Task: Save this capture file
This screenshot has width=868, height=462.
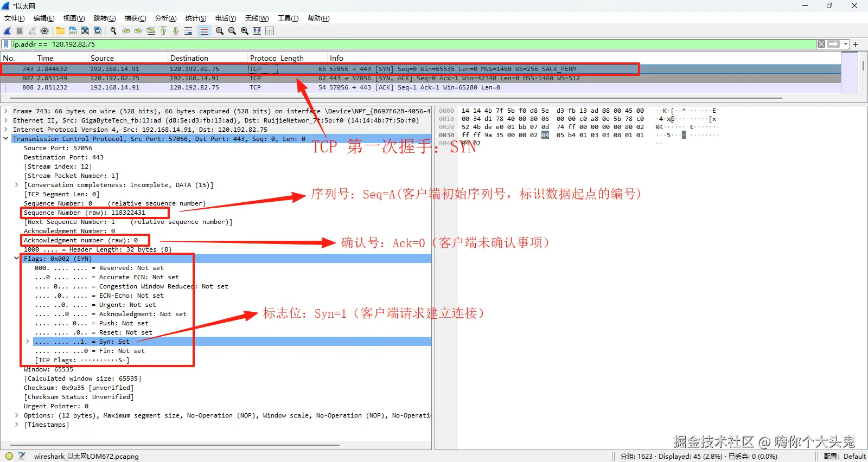Action: 73,31
